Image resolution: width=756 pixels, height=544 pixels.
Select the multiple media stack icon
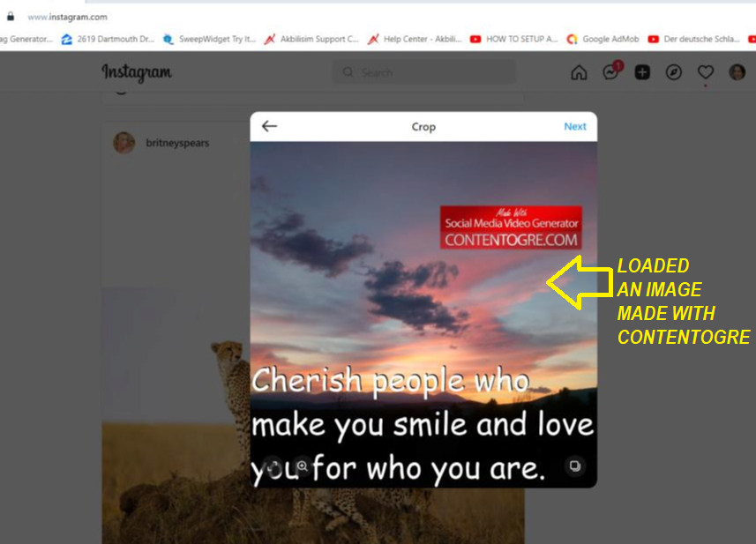574,466
